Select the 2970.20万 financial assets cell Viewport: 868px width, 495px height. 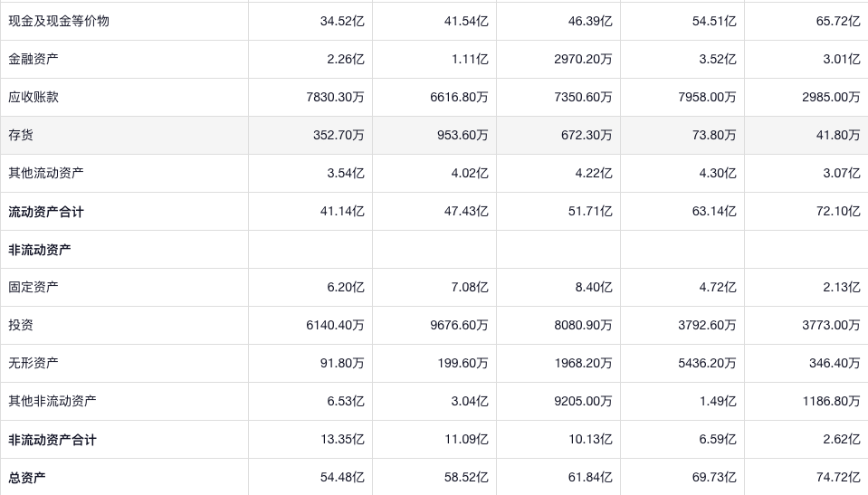(x=583, y=59)
